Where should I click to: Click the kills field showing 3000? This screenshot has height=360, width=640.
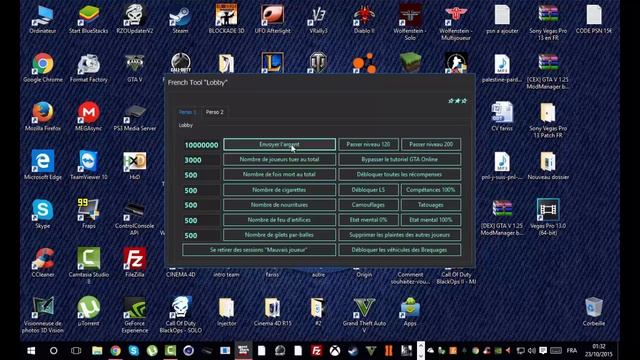[201, 160]
